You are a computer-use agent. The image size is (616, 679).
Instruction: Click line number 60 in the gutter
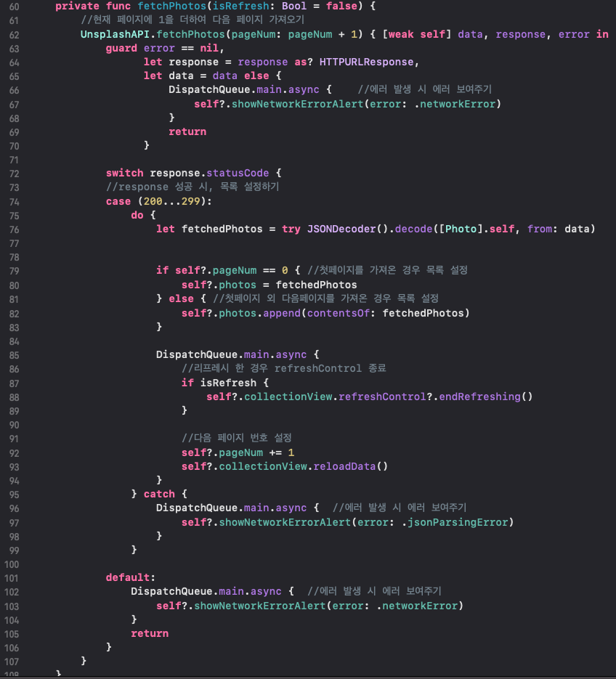(x=15, y=7)
